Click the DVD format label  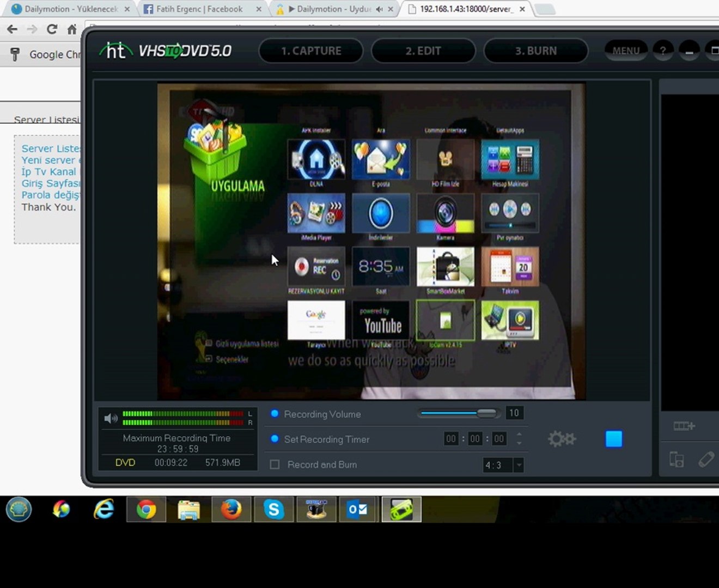coord(125,463)
